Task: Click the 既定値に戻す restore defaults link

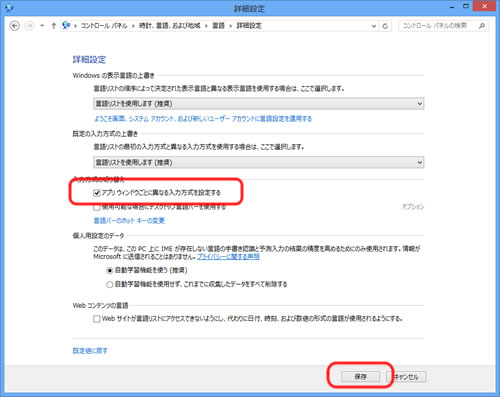Action: pyautogui.click(x=90, y=351)
